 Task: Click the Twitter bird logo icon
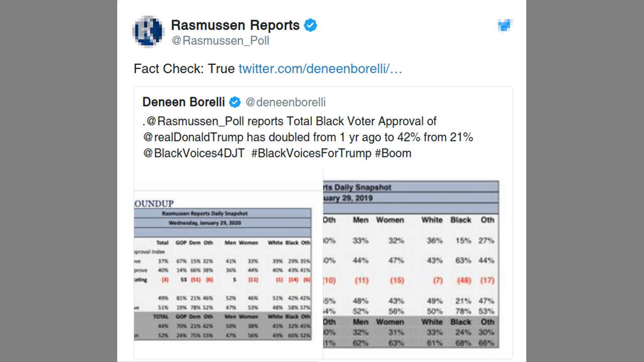pyautogui.click(x=505, y=25)
